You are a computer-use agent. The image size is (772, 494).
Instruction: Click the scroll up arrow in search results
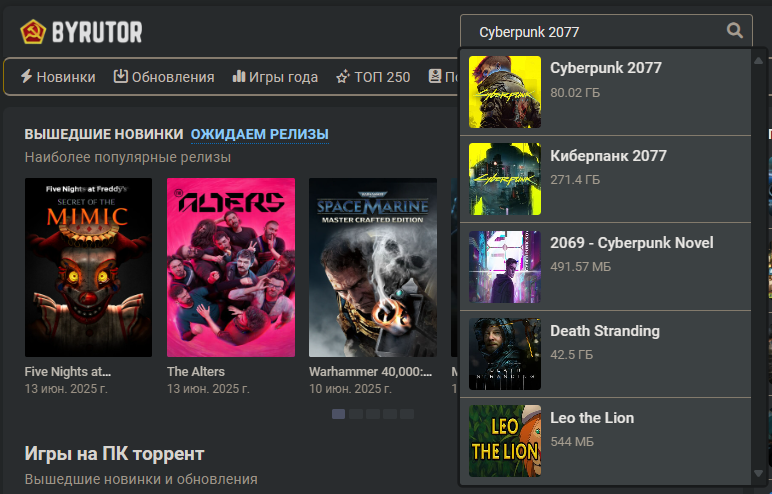pyautogui.click(x=758, y=61)
